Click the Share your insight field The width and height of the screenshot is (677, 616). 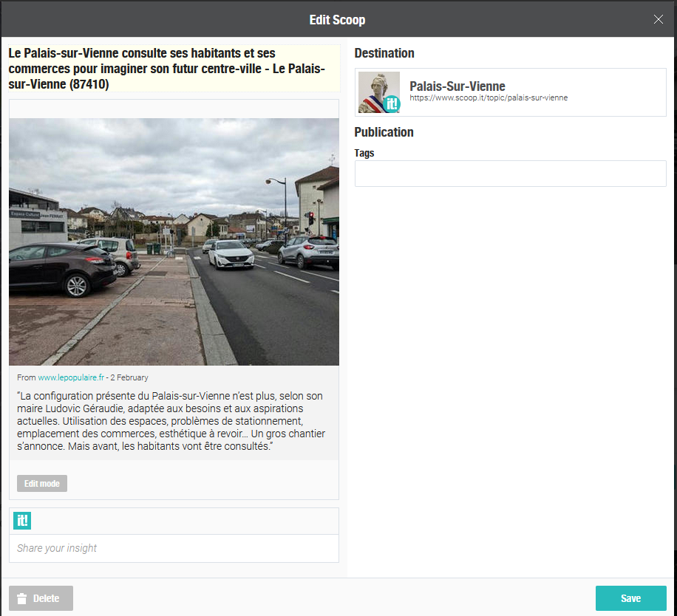(x=174, y=548)
